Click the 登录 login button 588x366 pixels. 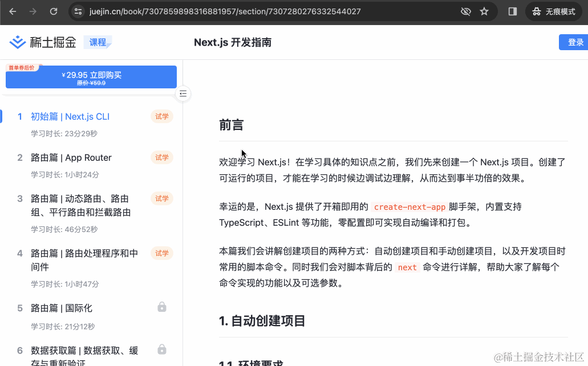(575, 42)
